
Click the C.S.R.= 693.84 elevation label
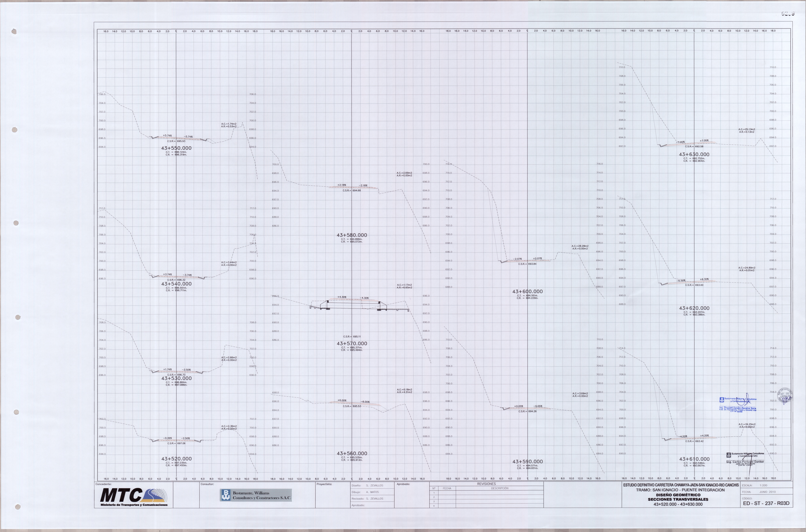527,264
